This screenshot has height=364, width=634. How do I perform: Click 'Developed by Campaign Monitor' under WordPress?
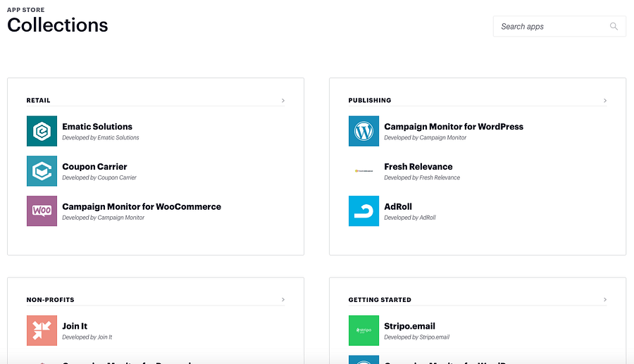425,137
